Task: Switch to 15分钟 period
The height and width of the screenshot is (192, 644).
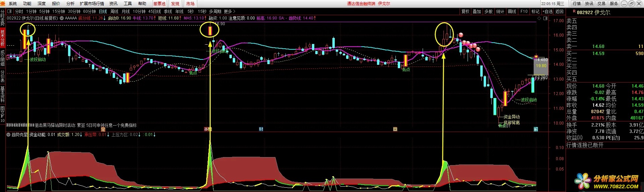Action: pyautogui.click(x=58, y=11)
